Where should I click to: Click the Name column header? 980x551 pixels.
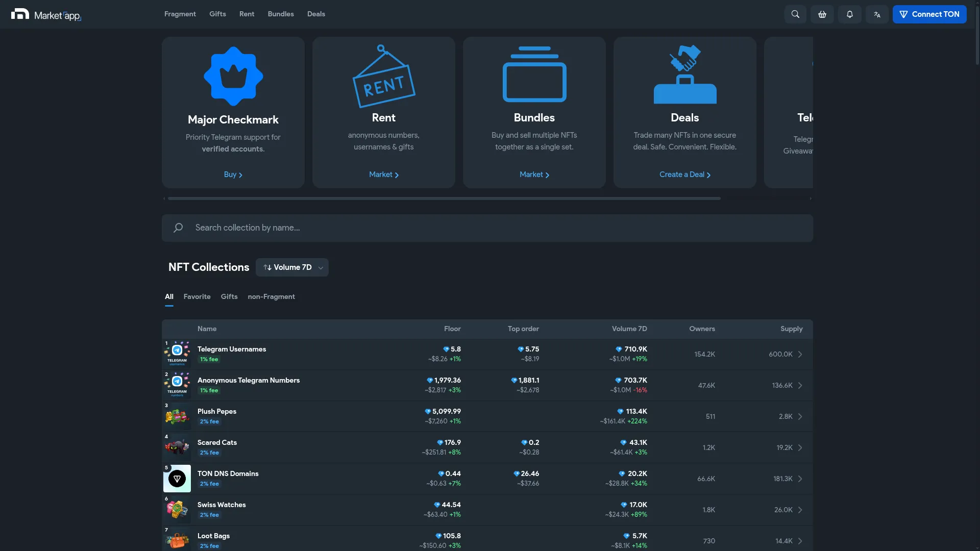point(207,329)
